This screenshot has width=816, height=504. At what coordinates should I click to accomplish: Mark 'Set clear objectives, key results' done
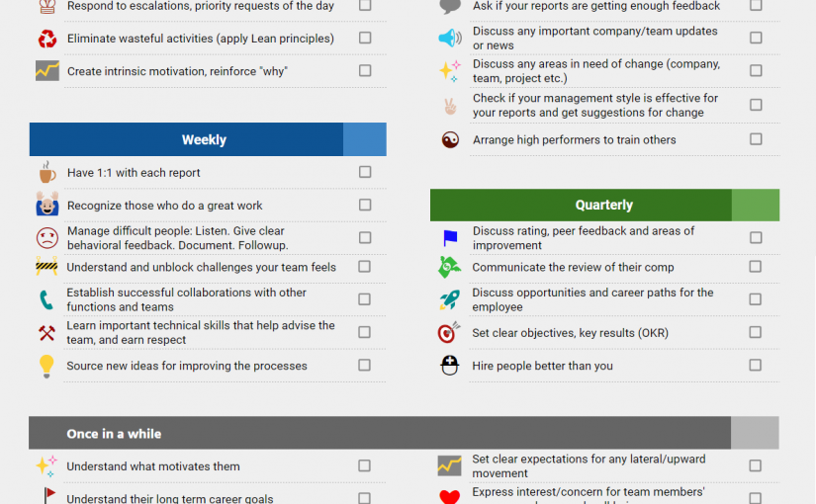click(x=756, y=333)
